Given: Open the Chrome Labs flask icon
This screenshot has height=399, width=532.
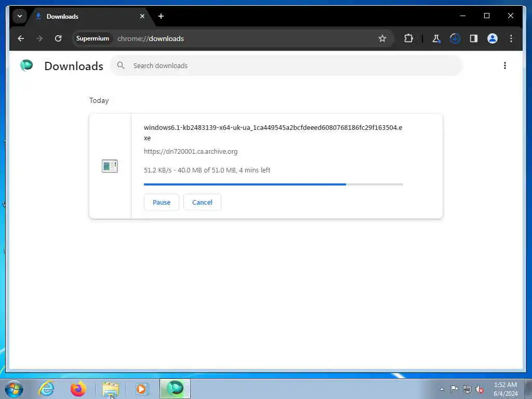Looking at the screenshot, I should pos(436,38).
